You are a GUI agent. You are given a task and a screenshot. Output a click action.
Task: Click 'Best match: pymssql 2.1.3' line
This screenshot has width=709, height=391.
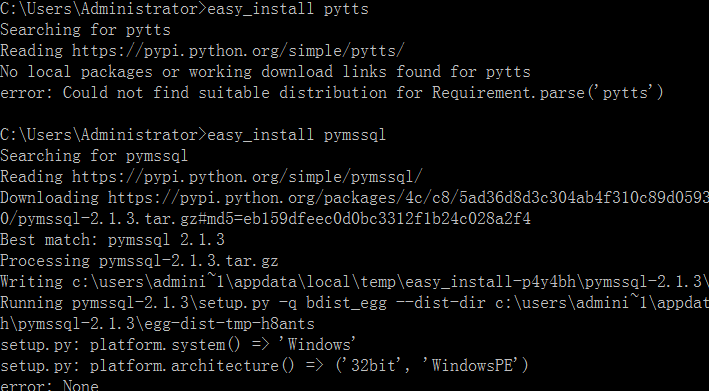pyautogui.click(x=112, y=240)
